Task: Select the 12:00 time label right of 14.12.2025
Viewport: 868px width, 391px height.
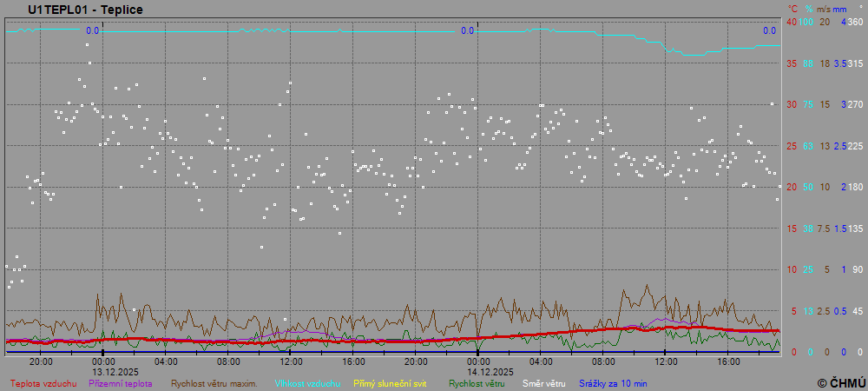Action: pos(666,361)
